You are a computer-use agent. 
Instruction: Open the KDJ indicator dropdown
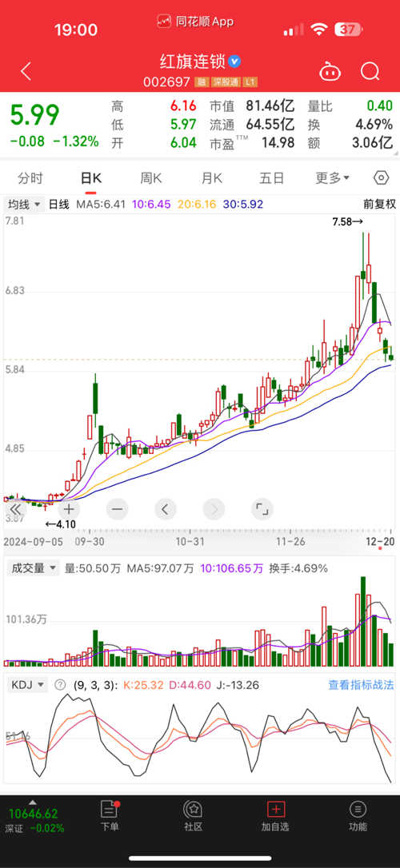28,685
